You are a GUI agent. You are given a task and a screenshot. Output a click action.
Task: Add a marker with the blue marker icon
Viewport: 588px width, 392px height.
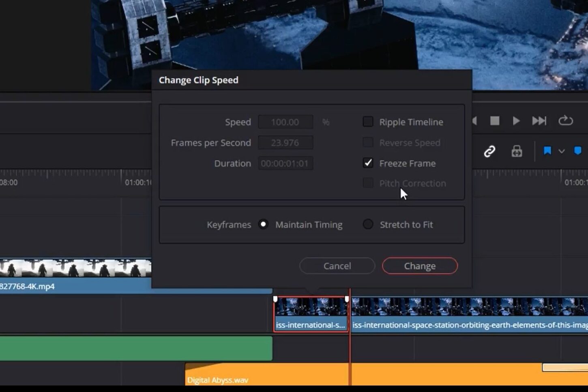tap(577, 151)
